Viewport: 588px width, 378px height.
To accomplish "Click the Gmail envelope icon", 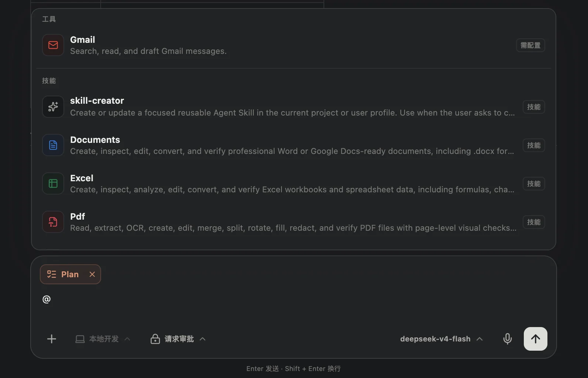I will (x=53, y=45).
